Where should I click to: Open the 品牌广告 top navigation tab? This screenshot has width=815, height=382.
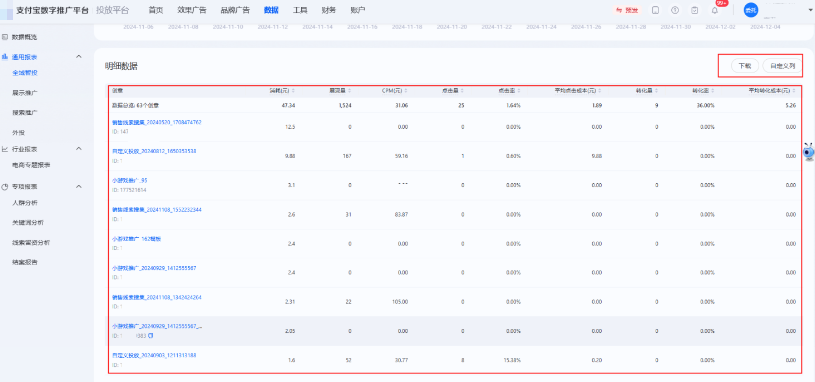[x=235, y=10]
